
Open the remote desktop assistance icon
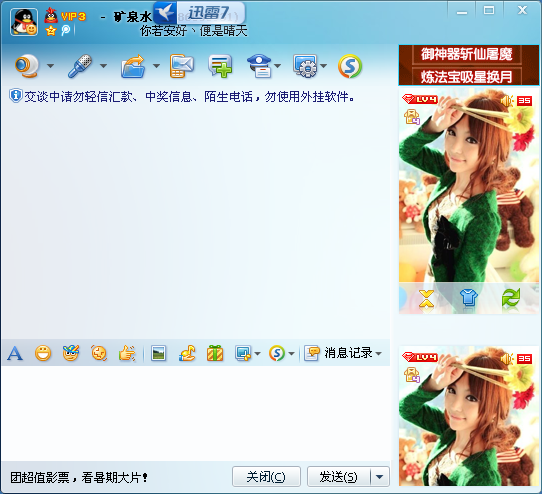click(x=305, y=66)
